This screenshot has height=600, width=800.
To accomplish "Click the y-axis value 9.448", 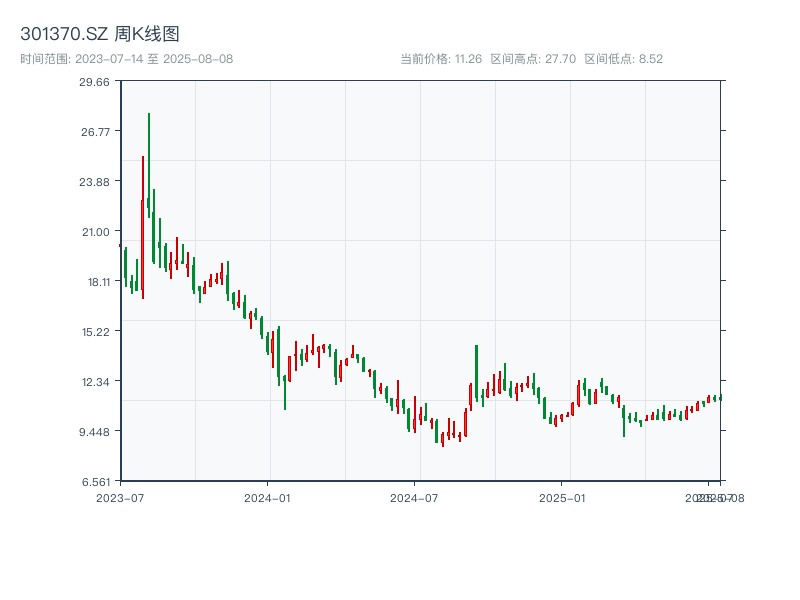I will tap(94, 432).
